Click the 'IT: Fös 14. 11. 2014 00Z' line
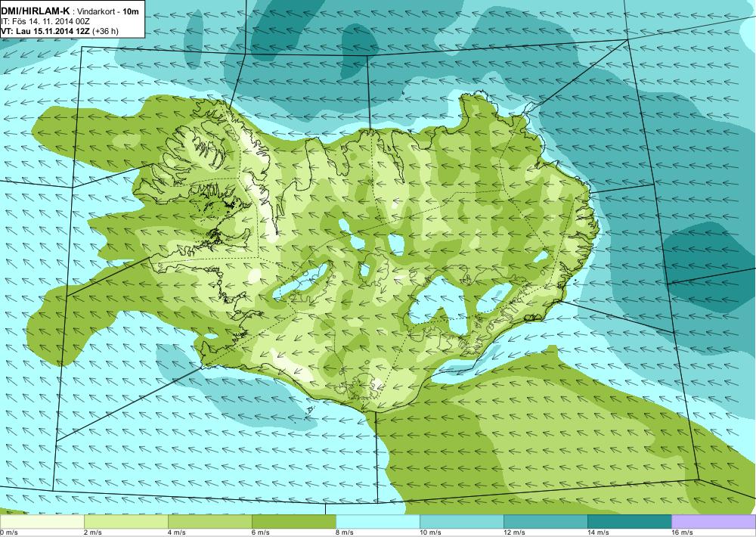Viewport: 756px width, 537px height. 45,22
